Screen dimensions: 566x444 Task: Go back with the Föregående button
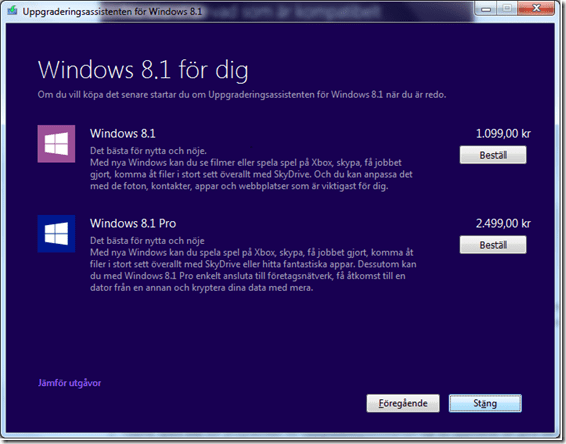coord(403,403)
